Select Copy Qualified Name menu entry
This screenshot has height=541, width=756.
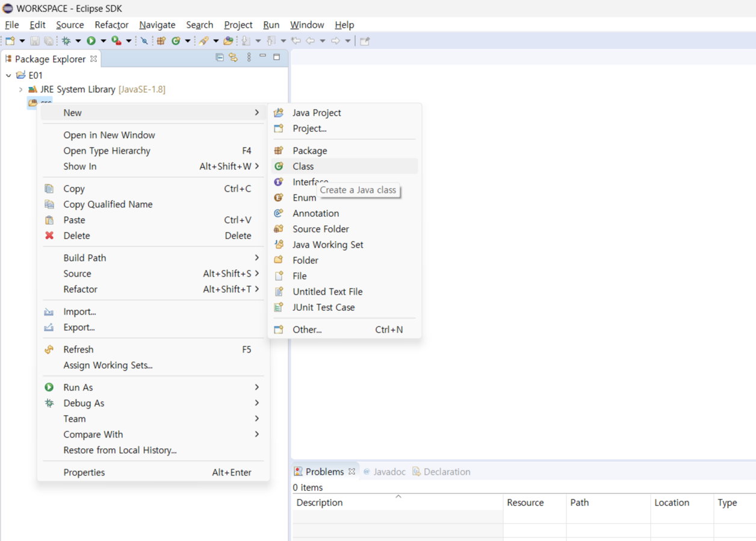click(153, 204)
